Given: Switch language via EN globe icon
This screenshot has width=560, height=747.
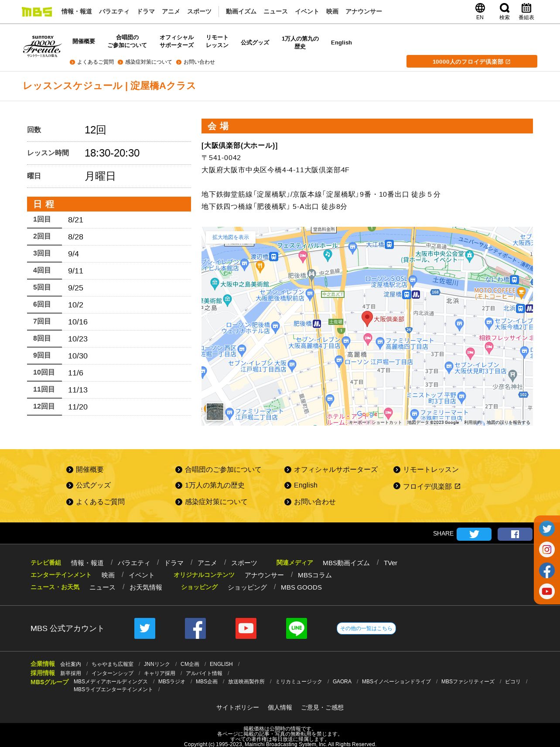Looking at the screenshot, I should click(x=480, y=11).
